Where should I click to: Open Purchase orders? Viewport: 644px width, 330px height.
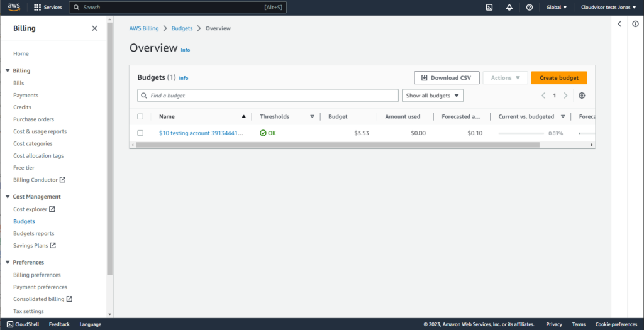pos(34,119)
